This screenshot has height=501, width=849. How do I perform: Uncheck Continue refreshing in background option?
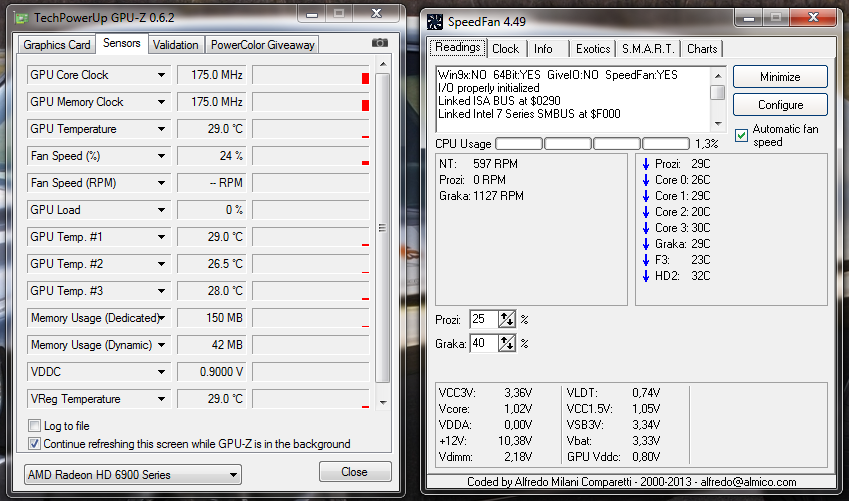34,444
